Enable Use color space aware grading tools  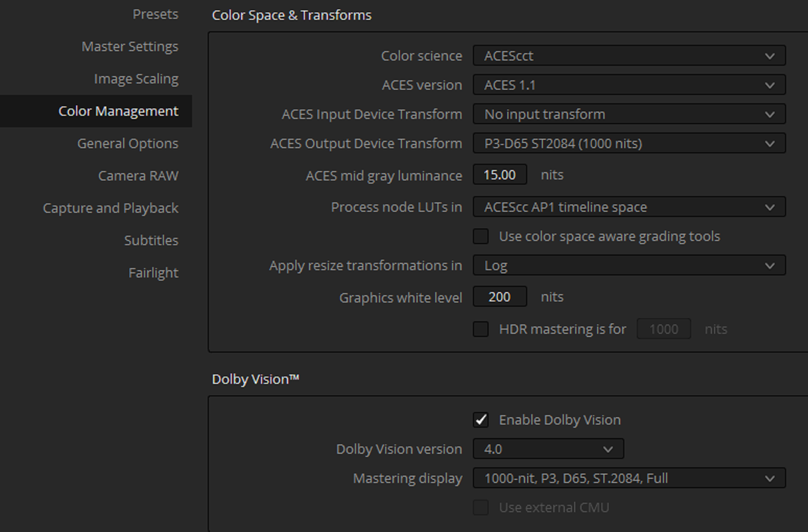click(x=481, y=236)
